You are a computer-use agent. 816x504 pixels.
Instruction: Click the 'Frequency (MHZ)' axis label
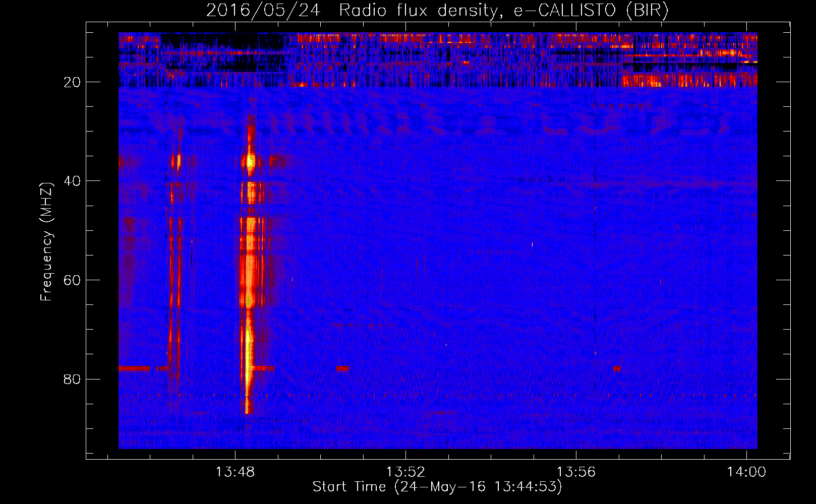(x=46, y=242)
